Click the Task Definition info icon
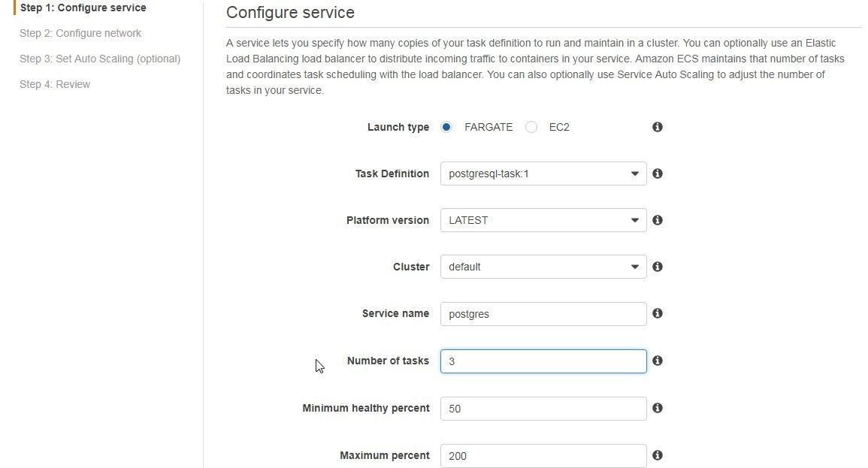This screenshot has height=468, width=868. coord(657,174)
